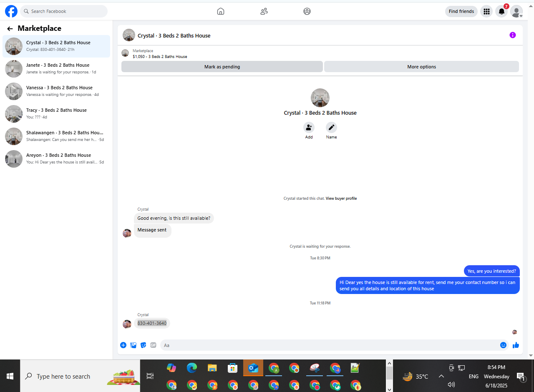This screenshot has width=534, height=392.
Task: Open Snipping Tool from the taskbar
Action: (x=315, y=368)
